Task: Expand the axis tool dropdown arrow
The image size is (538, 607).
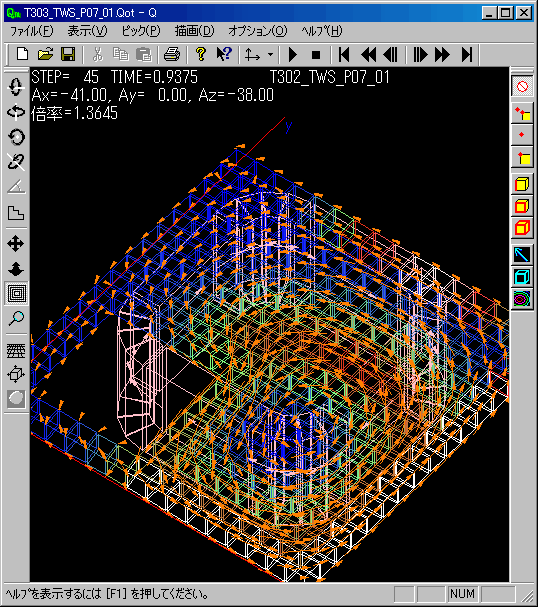Action: coord(271,55)
